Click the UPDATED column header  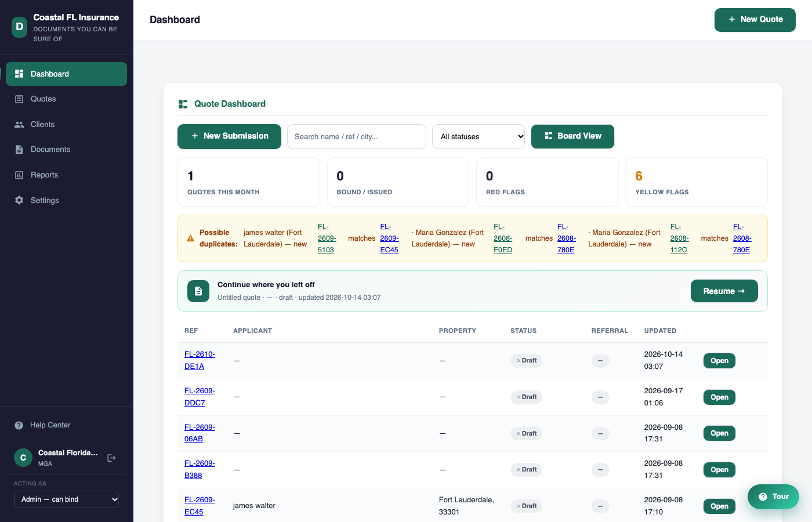click(660, 331)
